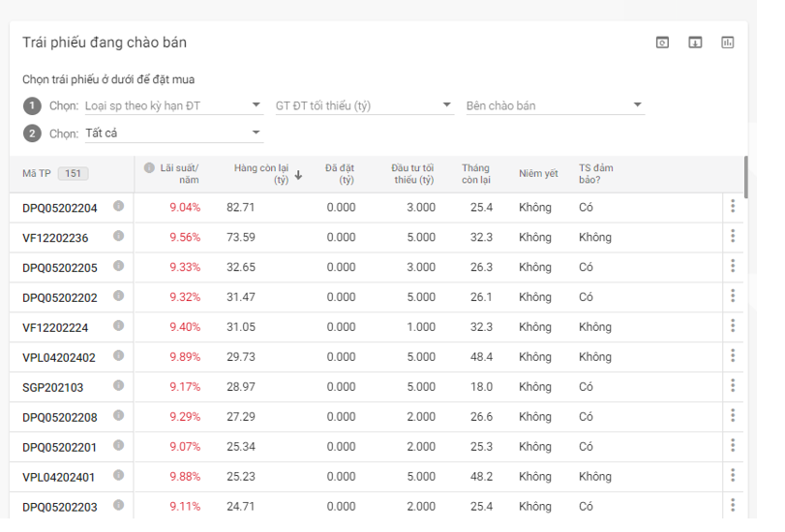This screenshot has height=532, width=785.
Task: Open the three-dot menu for VF12202224 row
Action: (x=733, y=326)
